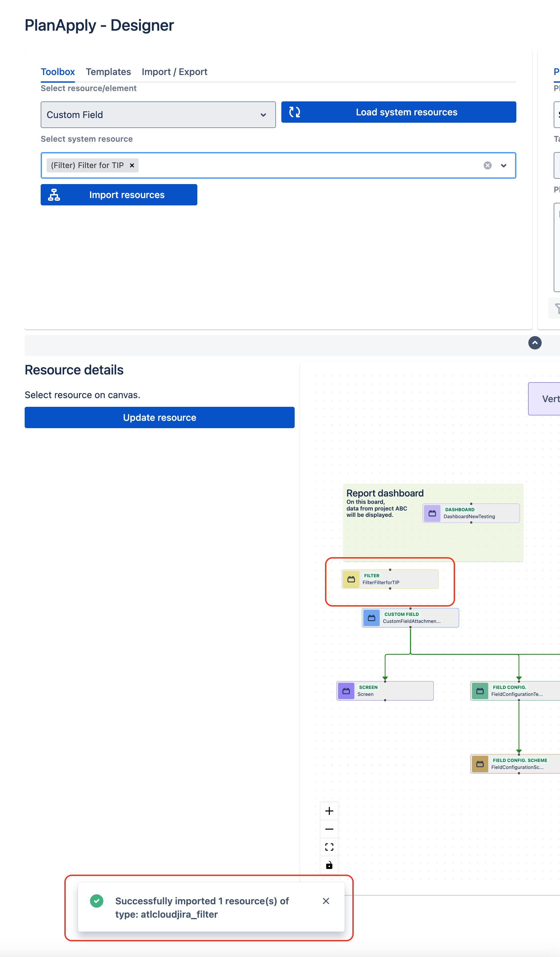Click the Screen node icon
The height and width of the screenshot is (957, 560).
tap(346, 691)
